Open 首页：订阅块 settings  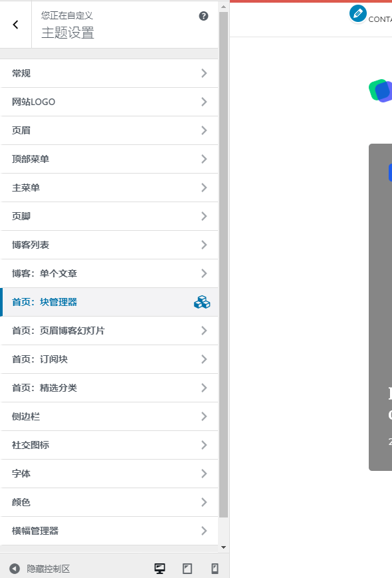coord(110,359)
